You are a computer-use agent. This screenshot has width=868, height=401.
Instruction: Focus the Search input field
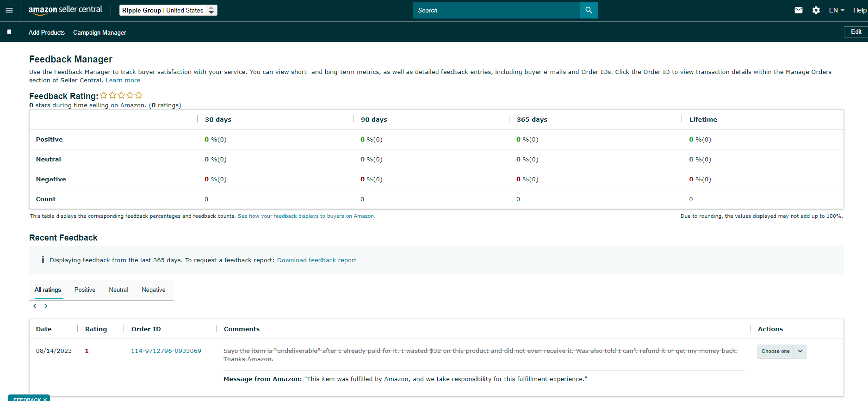click(496, 10)
